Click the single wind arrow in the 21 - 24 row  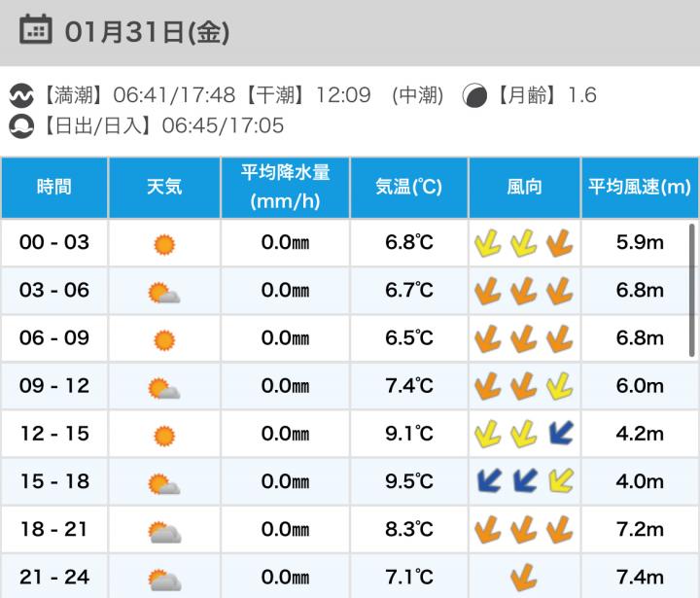[x=524, y=578]
